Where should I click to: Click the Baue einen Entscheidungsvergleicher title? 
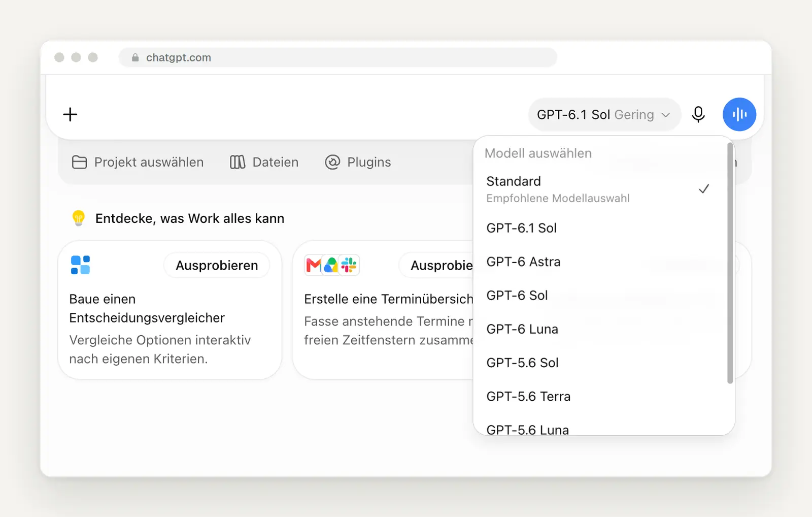(147, 308)
